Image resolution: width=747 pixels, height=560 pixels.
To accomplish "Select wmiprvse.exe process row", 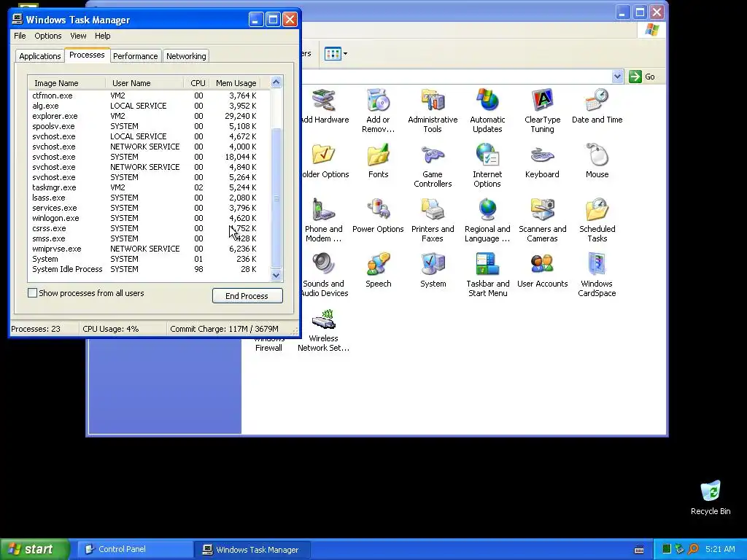I will (149, 249).
